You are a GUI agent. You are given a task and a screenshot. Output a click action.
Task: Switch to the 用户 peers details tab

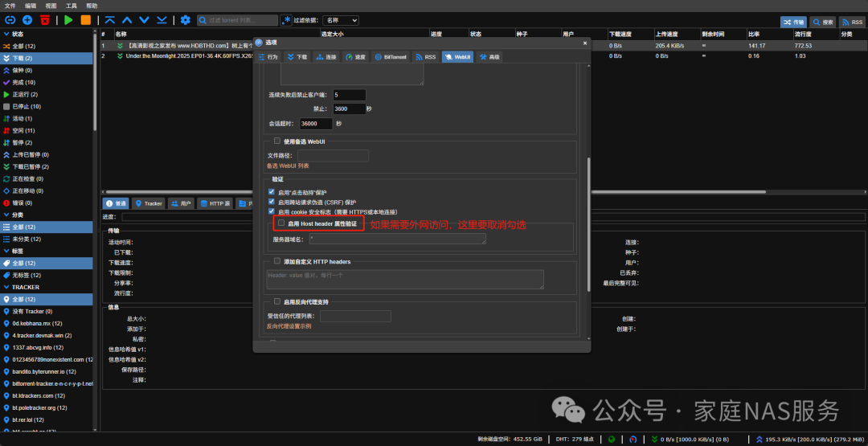[x=181, y=203]
